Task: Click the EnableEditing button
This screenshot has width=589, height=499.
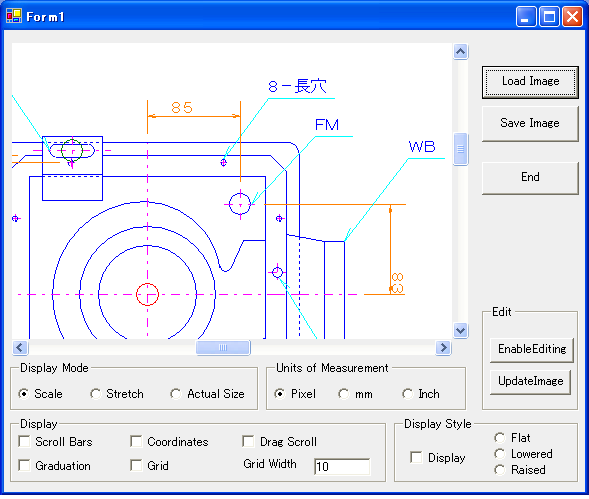Action: click(532, 349)
